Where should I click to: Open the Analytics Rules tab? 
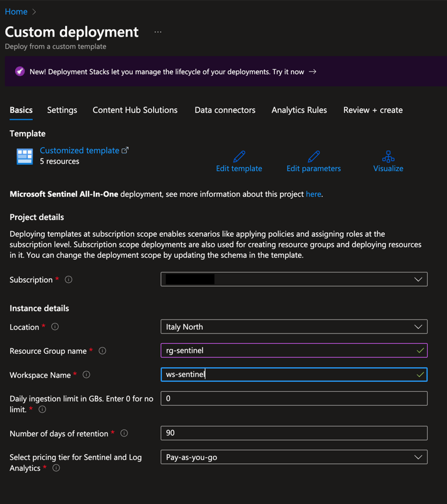pos(299,110)
